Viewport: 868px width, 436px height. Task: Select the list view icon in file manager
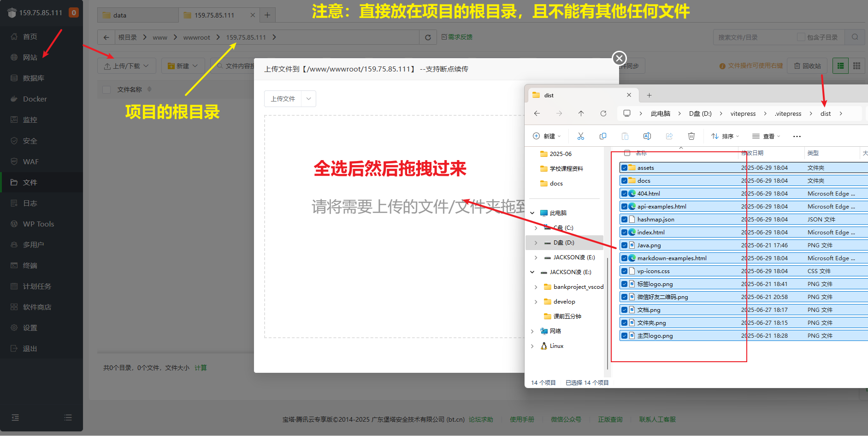[841, 66]
